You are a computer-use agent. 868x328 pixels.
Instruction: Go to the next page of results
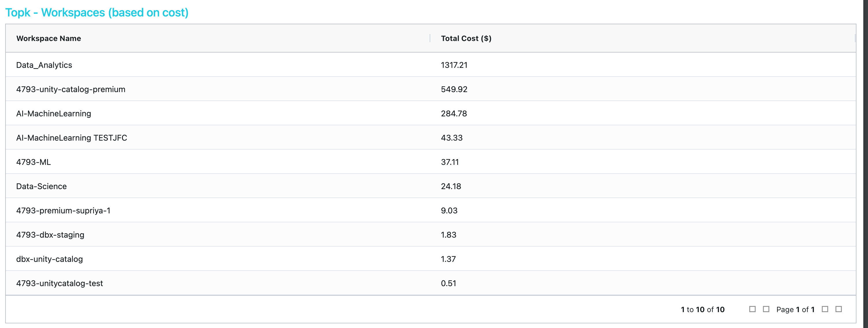(825, 309)
